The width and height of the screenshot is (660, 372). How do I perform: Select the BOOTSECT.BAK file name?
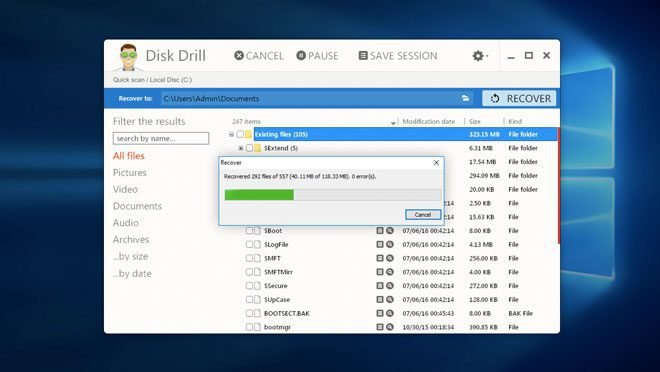[287, 314]
